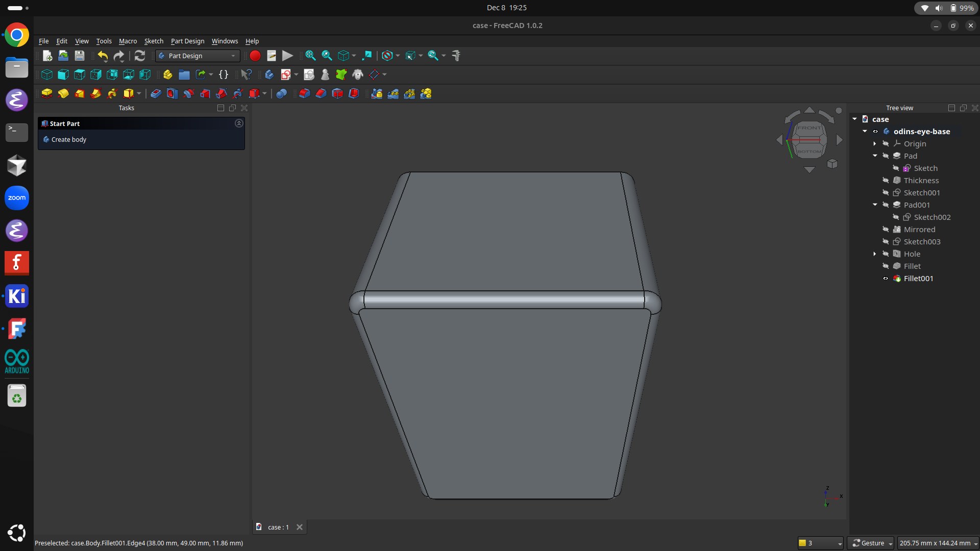
Task: Open the Hole tool
Action: tap(171, 93)
